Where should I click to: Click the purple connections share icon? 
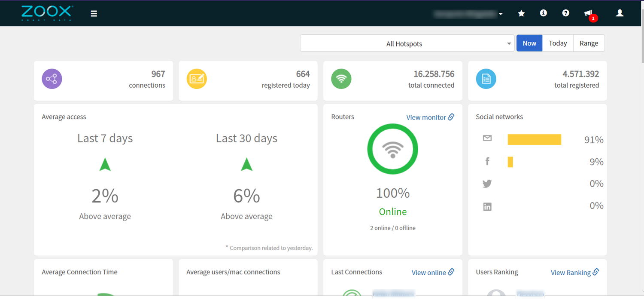(52, 79)
